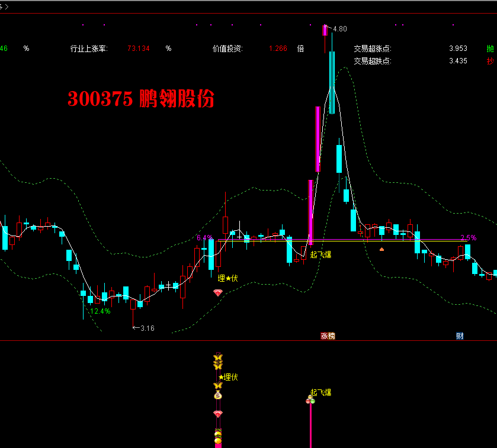Click the 涨榜 tag icon
This screenshot has height=448, width=497.
328,336
